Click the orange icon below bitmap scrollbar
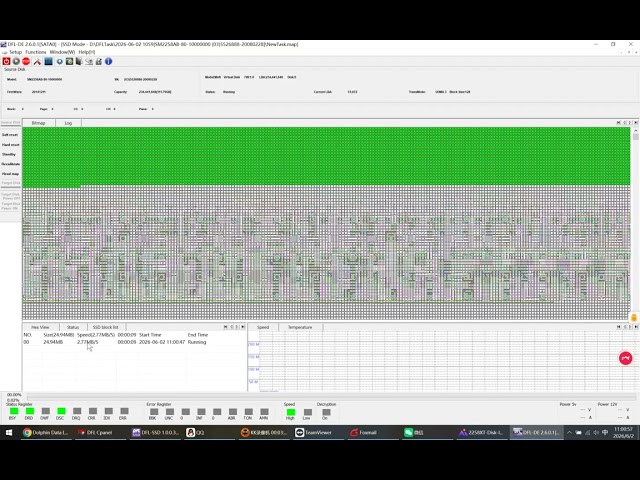The image size is (640, 480). (x=634, y=318)
